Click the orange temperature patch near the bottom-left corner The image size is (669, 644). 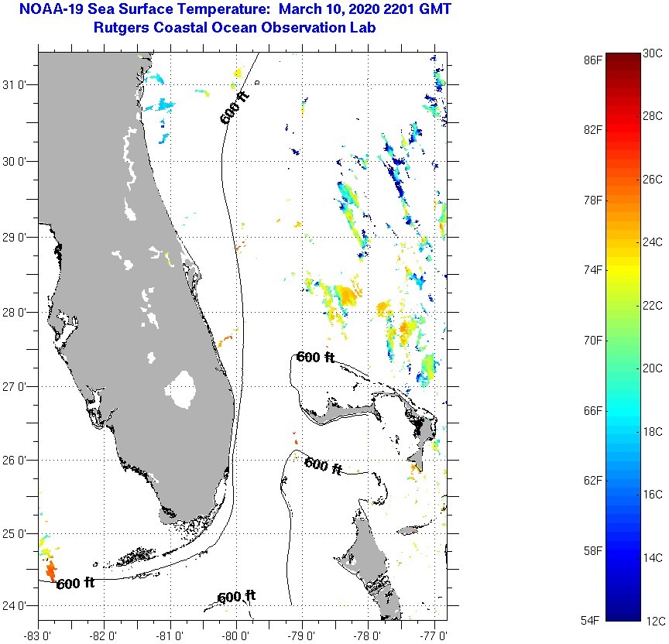tap(51, 572)
